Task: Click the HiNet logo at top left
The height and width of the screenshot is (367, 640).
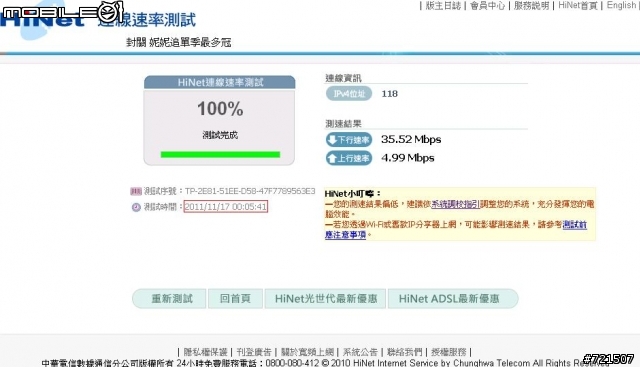Action: [42, 20]
